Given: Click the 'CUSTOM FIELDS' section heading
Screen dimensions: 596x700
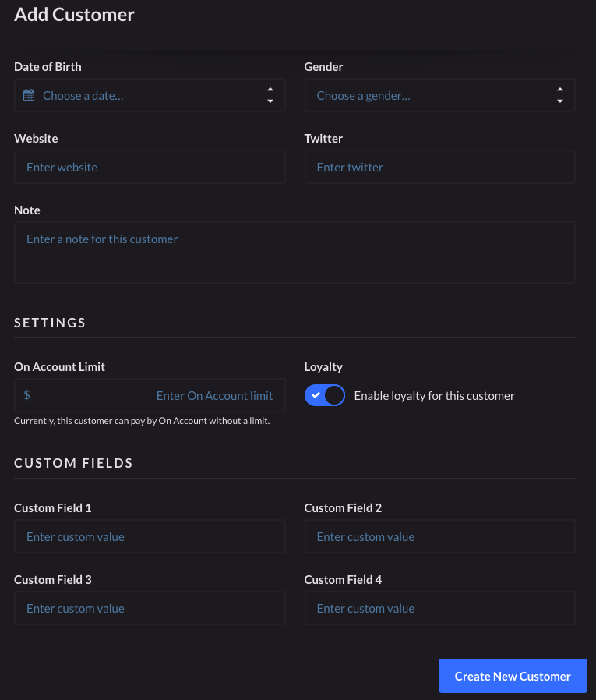Looking at the screenshot, I should pyautogui.click(x=73, y=463).
